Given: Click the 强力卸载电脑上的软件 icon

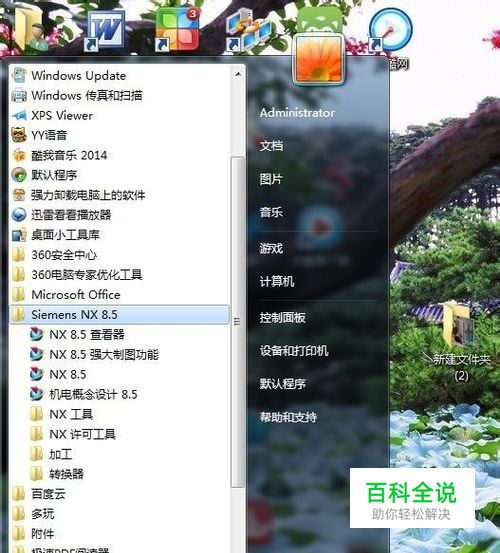Looking at the screenshot, I should pyautogui.click(x=19, y=195).
